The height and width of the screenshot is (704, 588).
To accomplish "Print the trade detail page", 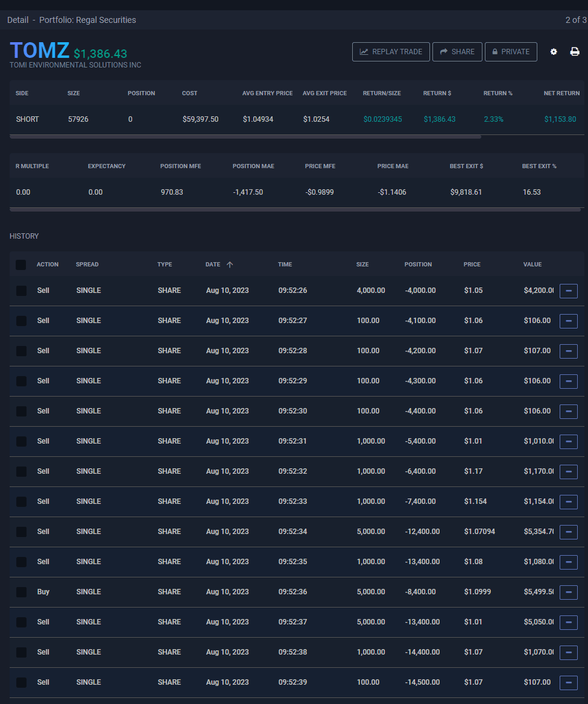I will tap(575, 52).
